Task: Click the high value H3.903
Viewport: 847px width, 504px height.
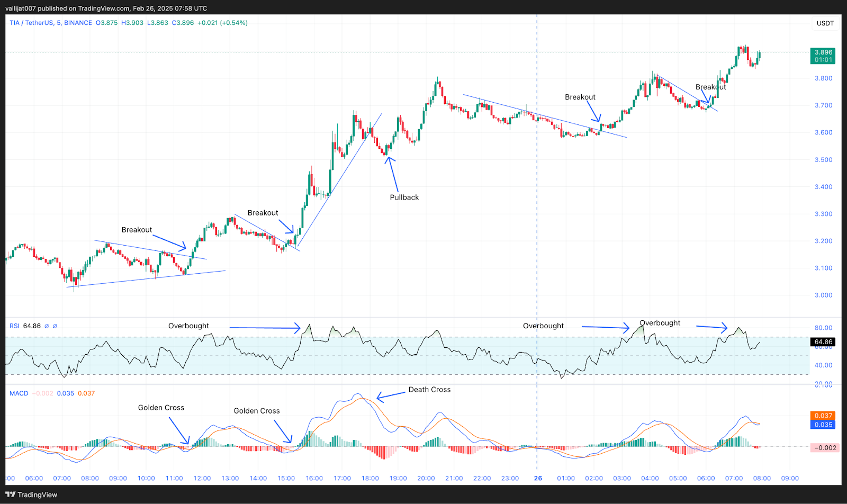Action: pyautogui.click(x=132, y=23)
